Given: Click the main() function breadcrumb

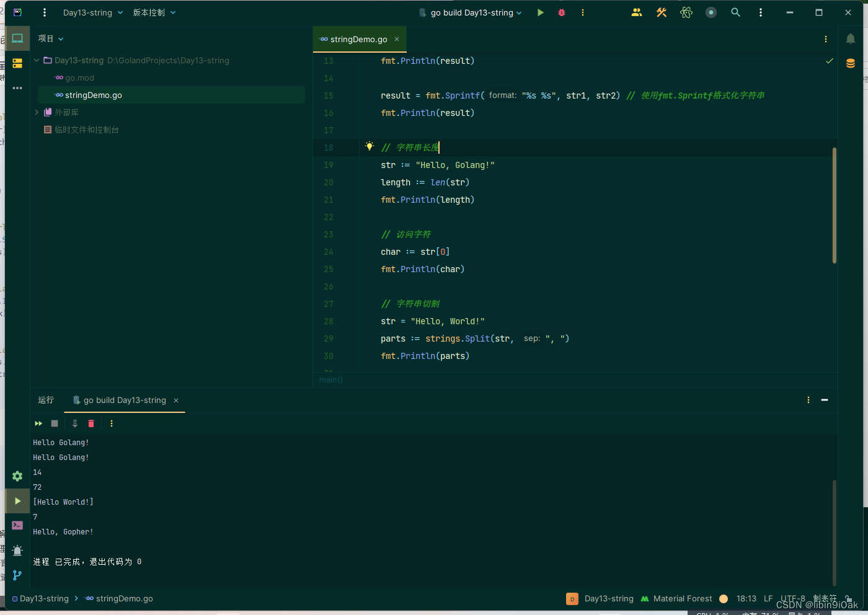Looking at the screenshot, I should [331, 379].
